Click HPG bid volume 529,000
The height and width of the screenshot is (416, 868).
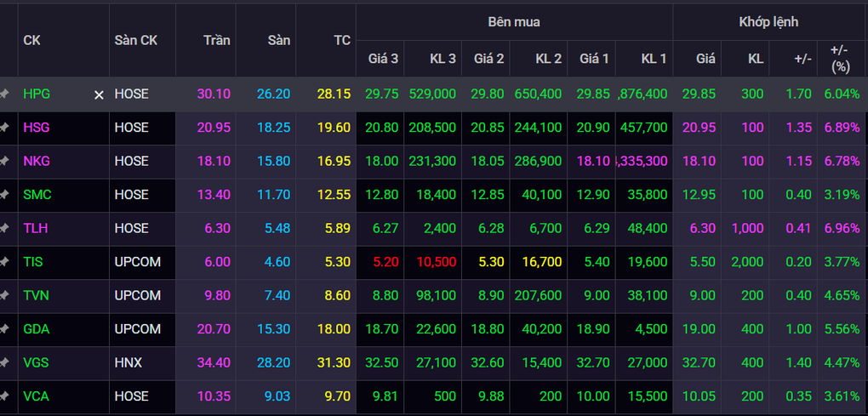point(433,94)
